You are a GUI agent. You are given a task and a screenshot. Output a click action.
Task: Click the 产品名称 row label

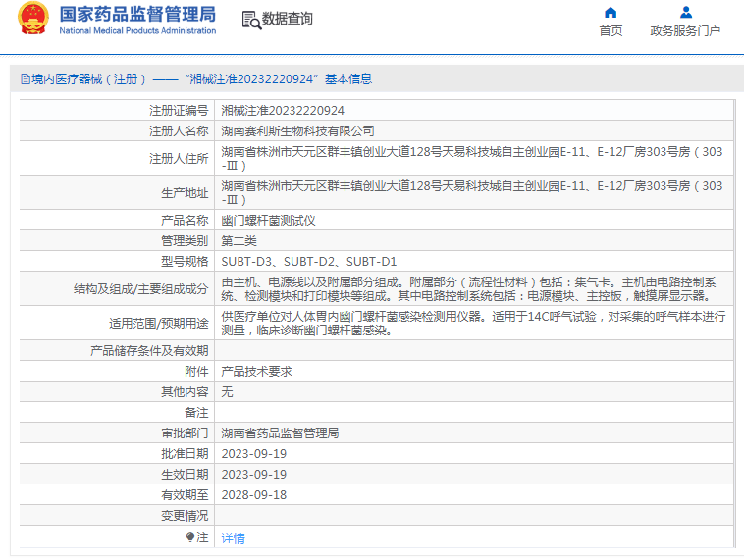pyautogui.click(x=186, y=221)
